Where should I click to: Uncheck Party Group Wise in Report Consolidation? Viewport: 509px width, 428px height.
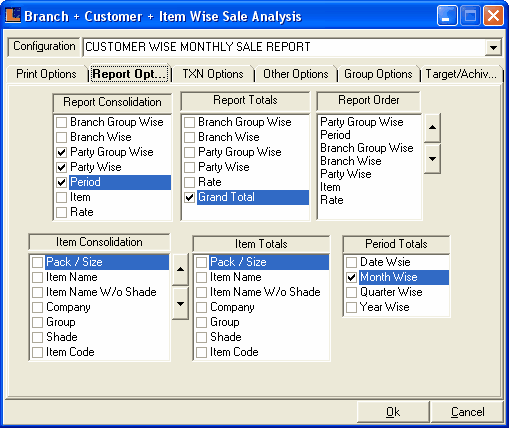[x=61, y=152]
